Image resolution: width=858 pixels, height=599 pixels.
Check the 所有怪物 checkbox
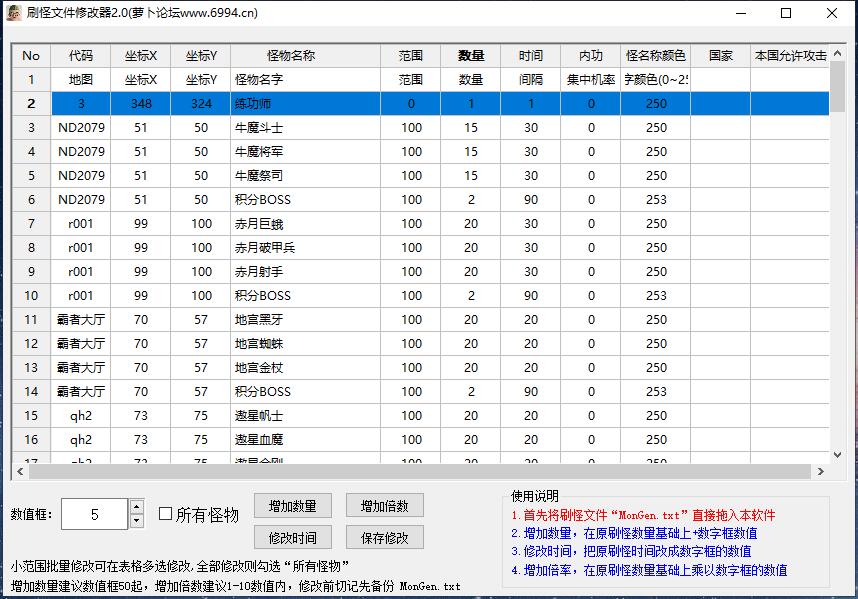pyautogui.click(x=165, y=514)
